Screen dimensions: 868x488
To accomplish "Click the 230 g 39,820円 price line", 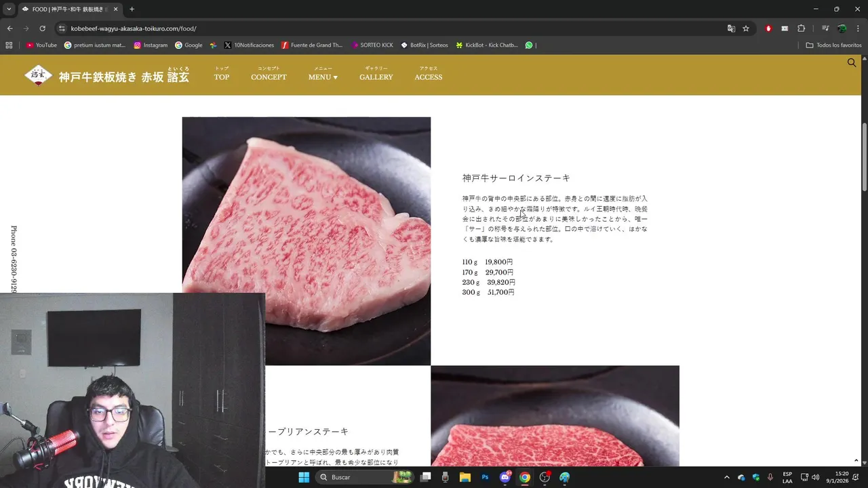I will (x=488, y=283).
